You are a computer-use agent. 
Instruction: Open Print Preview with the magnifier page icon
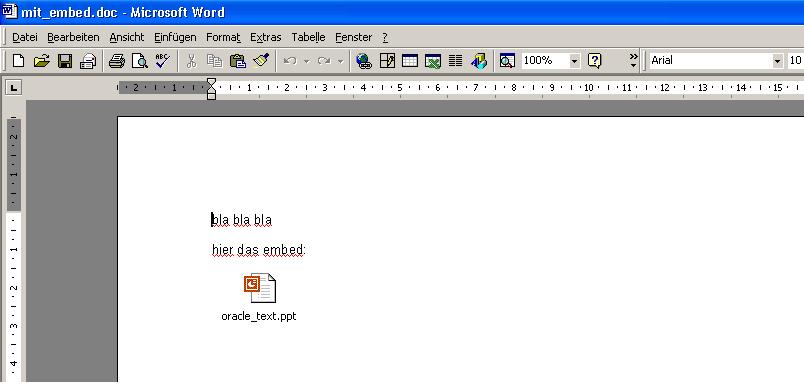pyautogui.click(x=139, y=61)
